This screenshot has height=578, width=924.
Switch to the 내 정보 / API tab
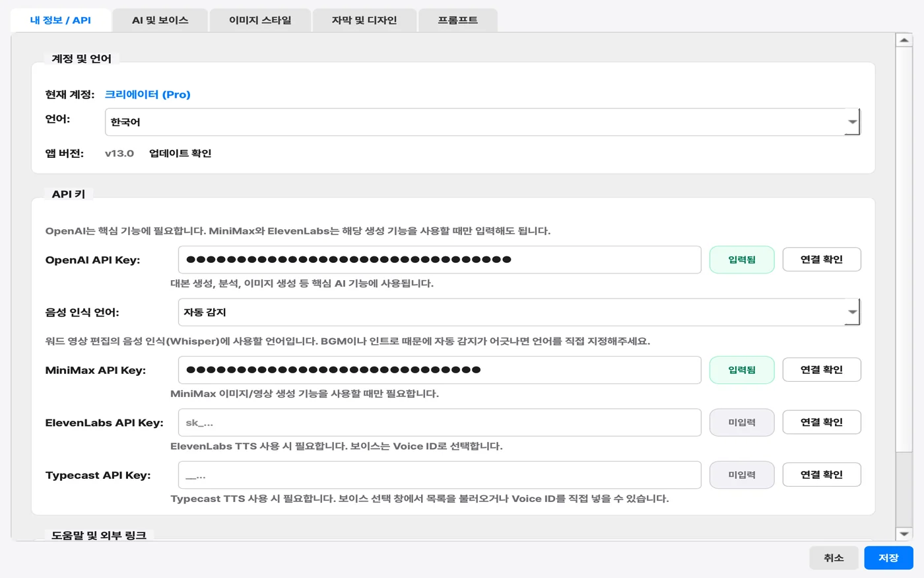pos(61,20)
